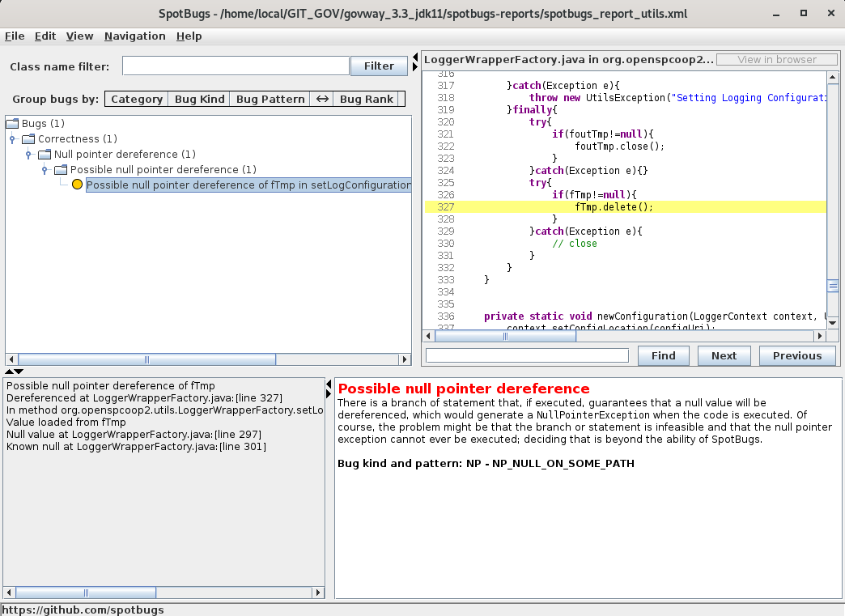Click the source code vertical scrollbar thumb

tap(833, 286)
